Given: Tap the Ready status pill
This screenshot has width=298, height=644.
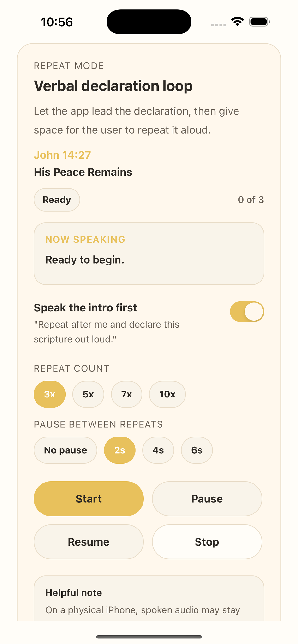Looking at the screenshot, I should 57,200.
